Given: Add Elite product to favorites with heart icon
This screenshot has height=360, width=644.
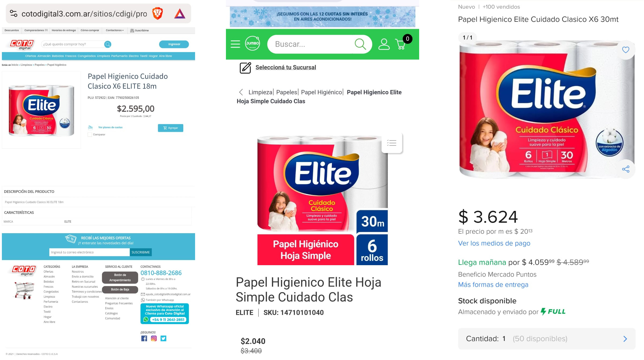Looking at the screenshot, I should [x=625, y=50].
